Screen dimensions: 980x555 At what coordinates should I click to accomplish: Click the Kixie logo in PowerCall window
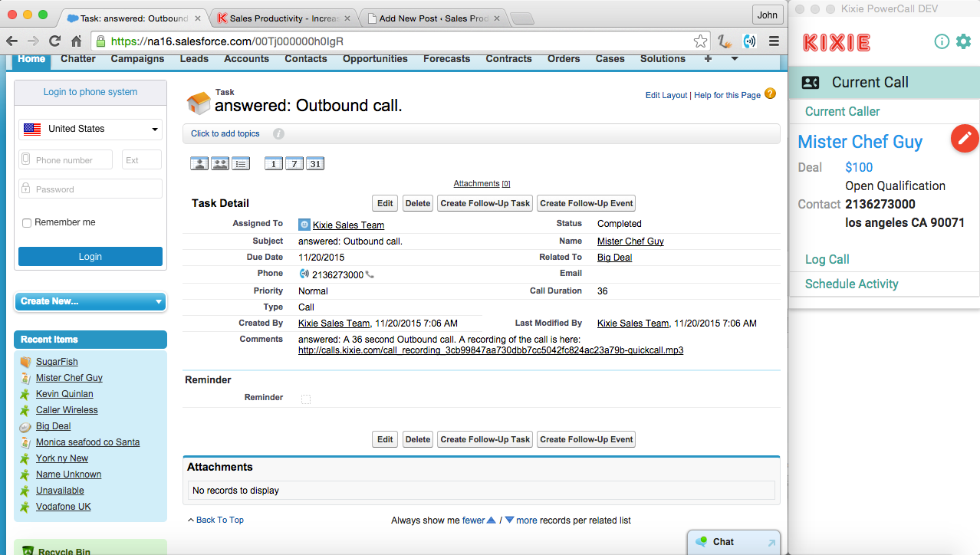[x=836, y=42]
